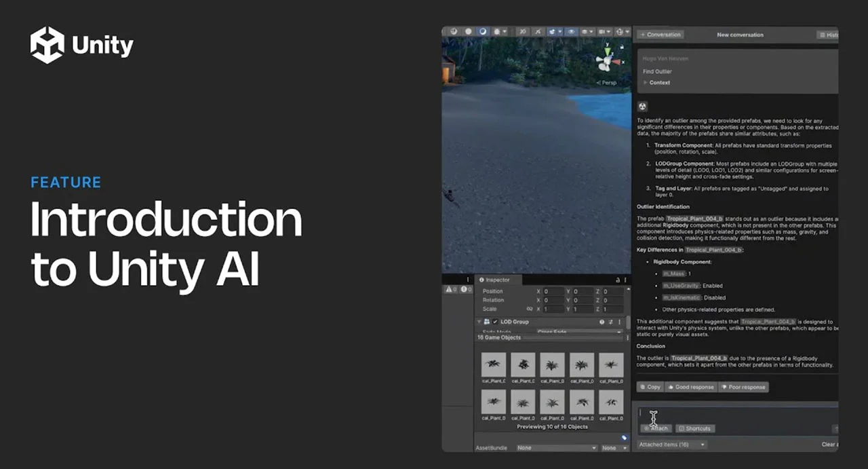Image resolution: width=868 pixels, height=469 pixels.
Task: Toggle the 2D view button in scene toolbar
Action: (x=522, y=31)
